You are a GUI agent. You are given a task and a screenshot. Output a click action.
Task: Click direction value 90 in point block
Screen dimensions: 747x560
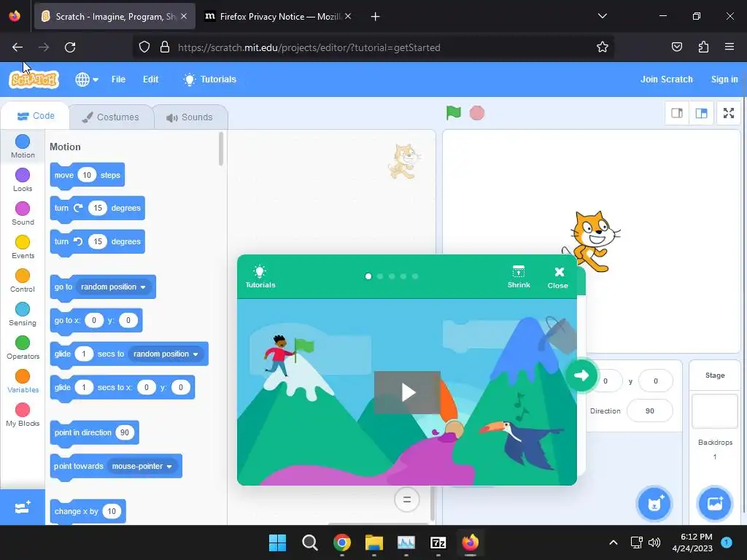pyautogui.click(x=124, y=432)
